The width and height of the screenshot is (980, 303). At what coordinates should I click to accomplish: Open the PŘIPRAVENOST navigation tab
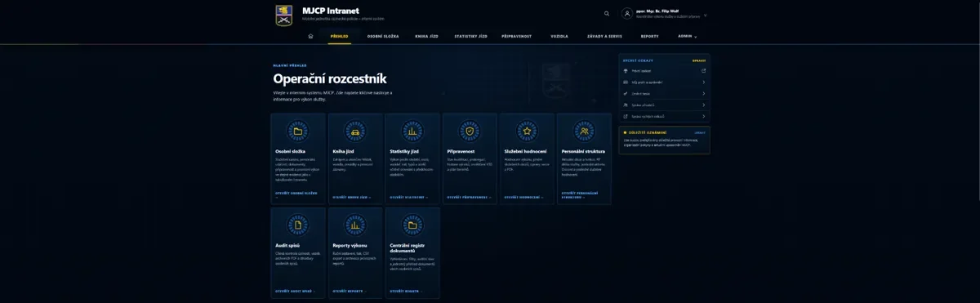(517, 37)
